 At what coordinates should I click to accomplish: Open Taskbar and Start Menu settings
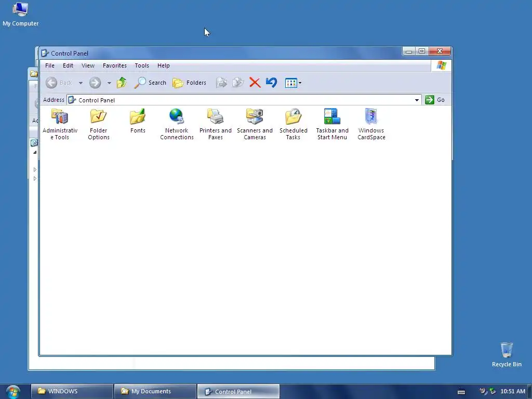[x=332, y=124]
